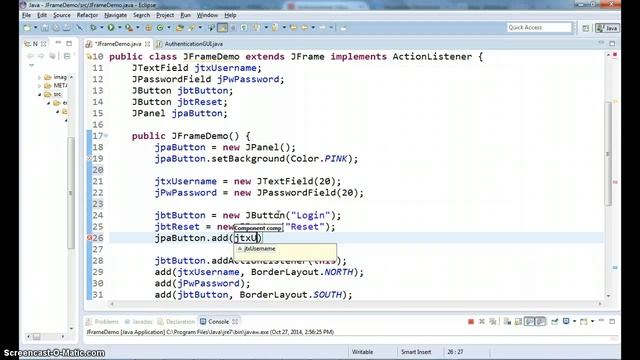Image resolution: width=640 pixels, height=360 pixels.
Task: Switch to the Javadoc view tab
Action: click(138, 322)
